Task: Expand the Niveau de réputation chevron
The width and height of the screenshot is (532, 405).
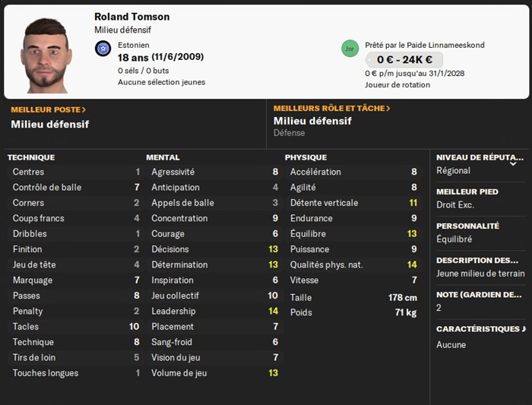Action: [x=513, y=163]
